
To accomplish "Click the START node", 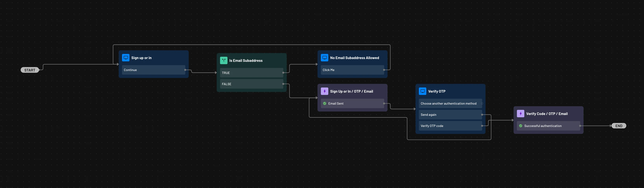I will [x=30, y=70].
